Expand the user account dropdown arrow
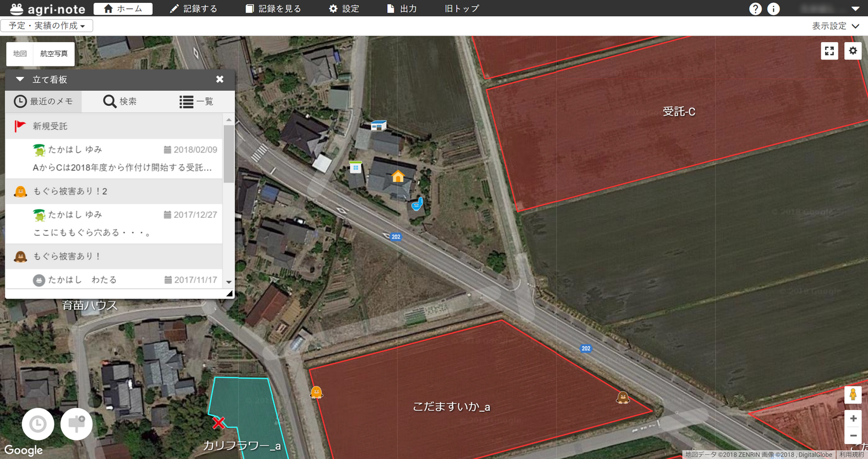 coord(855,9)
